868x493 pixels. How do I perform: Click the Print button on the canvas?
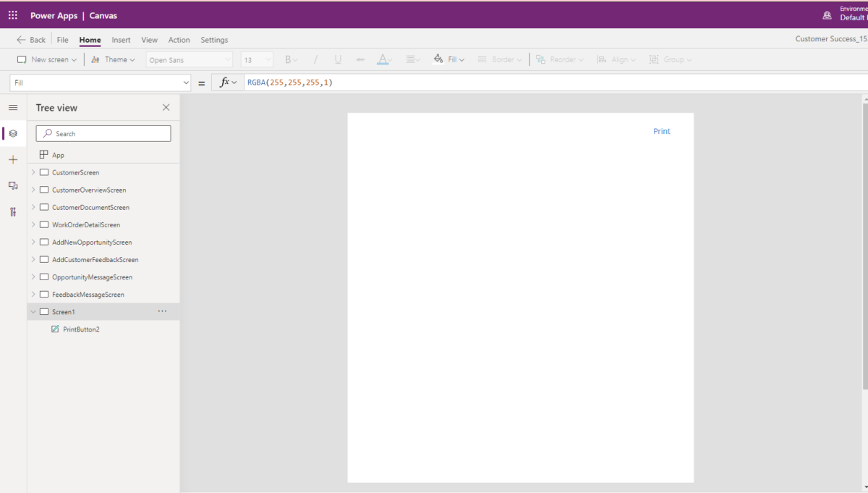pyautogui.click(x=661, y=131)
